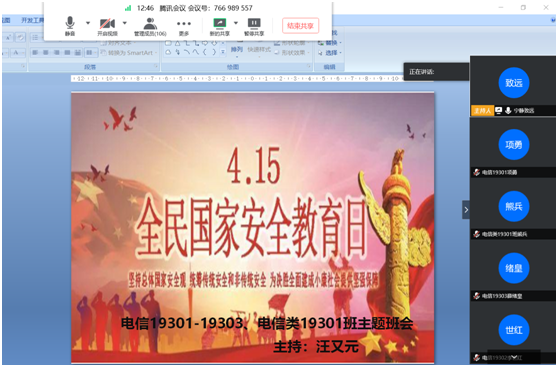
Task: Click the 熊兵 participant avatar
Action: pyautogui.click(x=514, y=206)
